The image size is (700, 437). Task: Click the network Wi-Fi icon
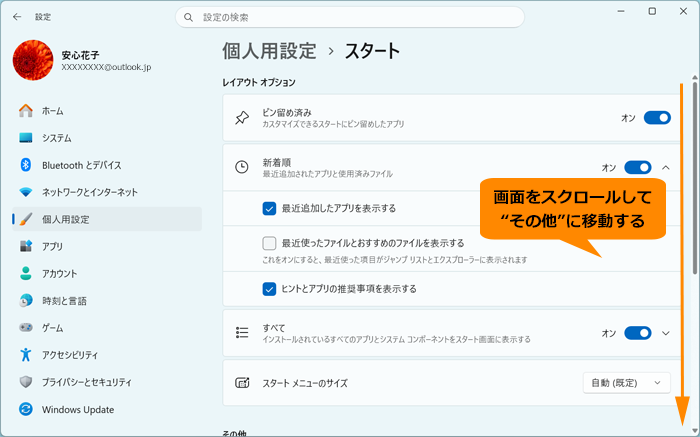coord(26,192)
